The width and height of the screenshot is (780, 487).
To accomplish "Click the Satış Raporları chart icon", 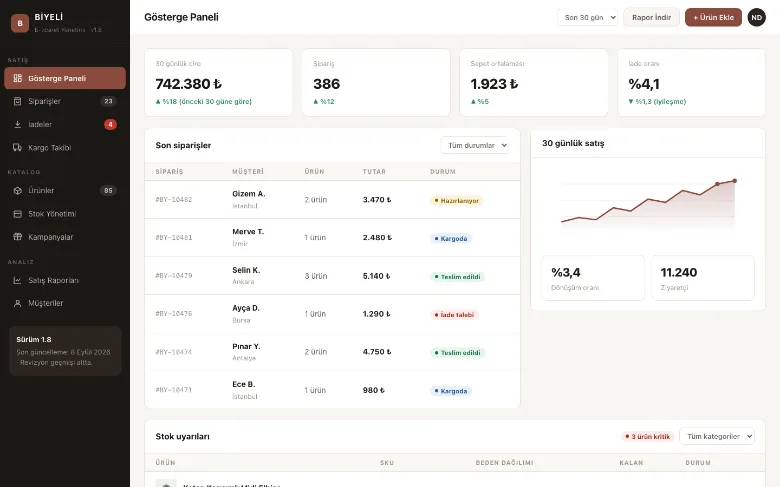I will click(17, 280).
